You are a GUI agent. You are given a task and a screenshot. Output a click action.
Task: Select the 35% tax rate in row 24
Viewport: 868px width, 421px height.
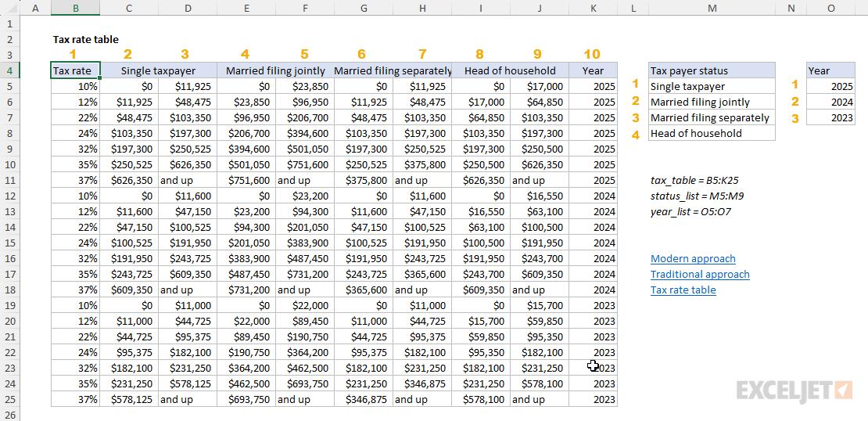[75, 384]
